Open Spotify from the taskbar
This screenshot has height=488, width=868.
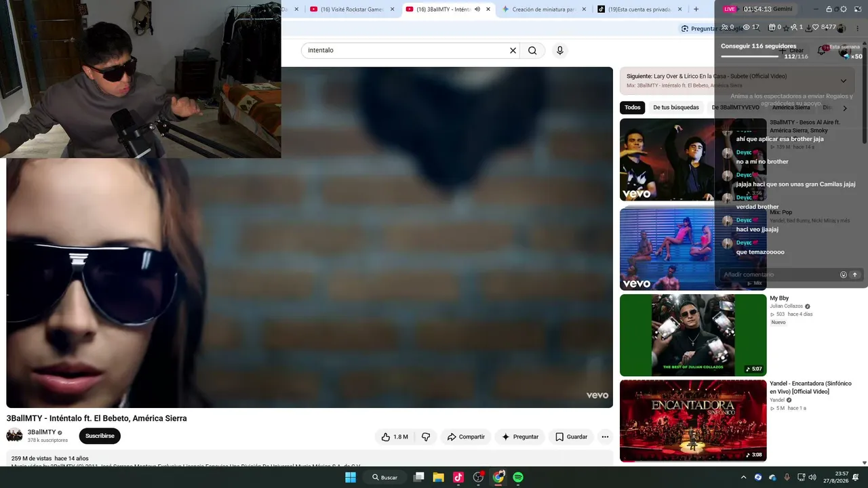pos(518,477)
